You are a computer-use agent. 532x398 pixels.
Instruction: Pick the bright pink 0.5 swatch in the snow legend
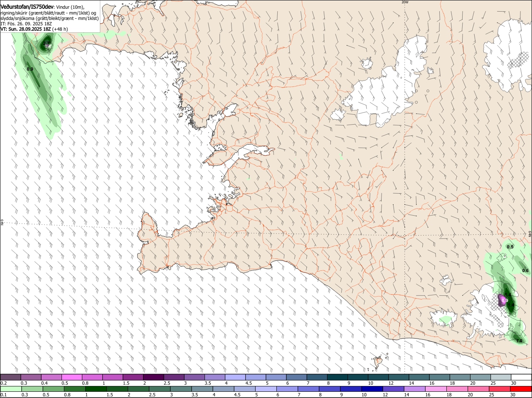71,377
